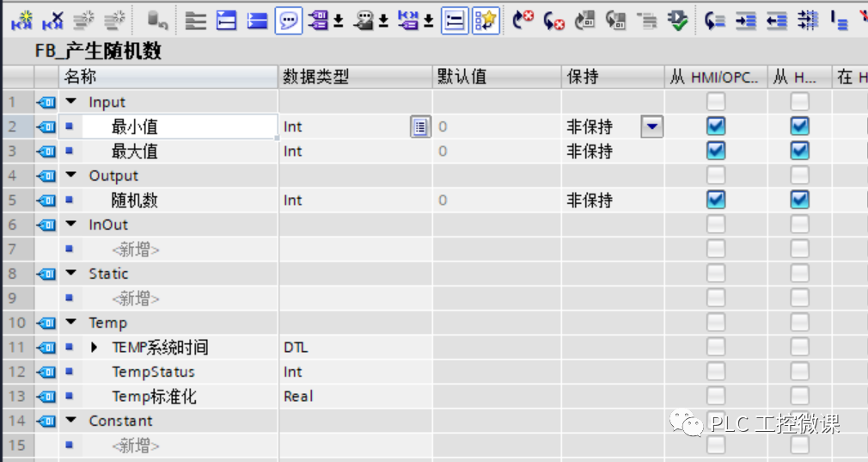Click the DTL data type cell
The image size is (868, 462).
355,348
